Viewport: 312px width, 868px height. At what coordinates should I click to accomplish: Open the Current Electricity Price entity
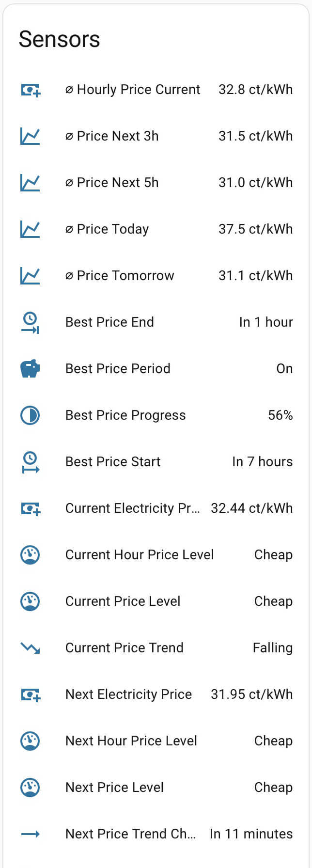[x=132, y=508]
